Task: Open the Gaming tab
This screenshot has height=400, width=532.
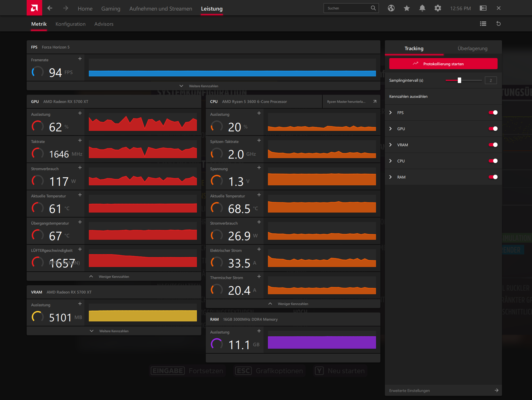Action: click(111, 9)
